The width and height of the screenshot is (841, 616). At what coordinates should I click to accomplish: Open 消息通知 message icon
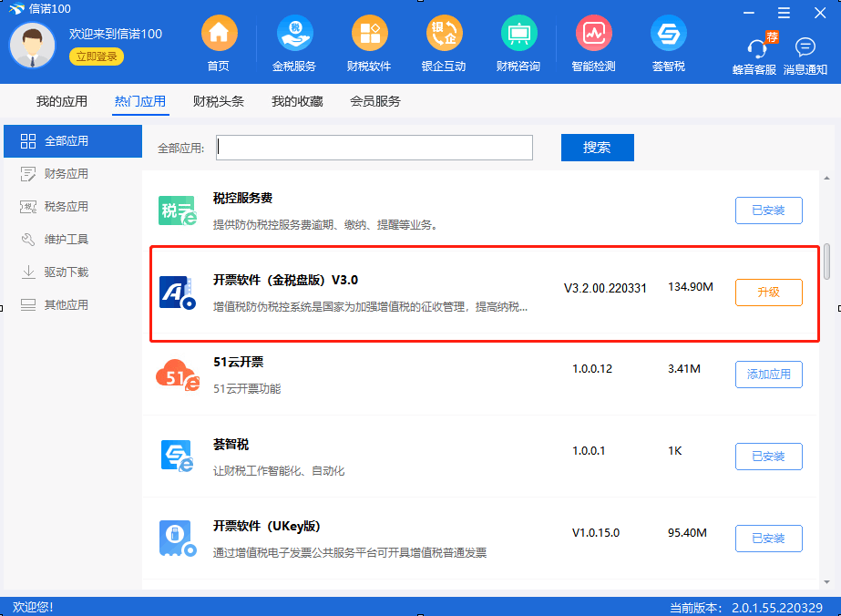tap(805, 47)
